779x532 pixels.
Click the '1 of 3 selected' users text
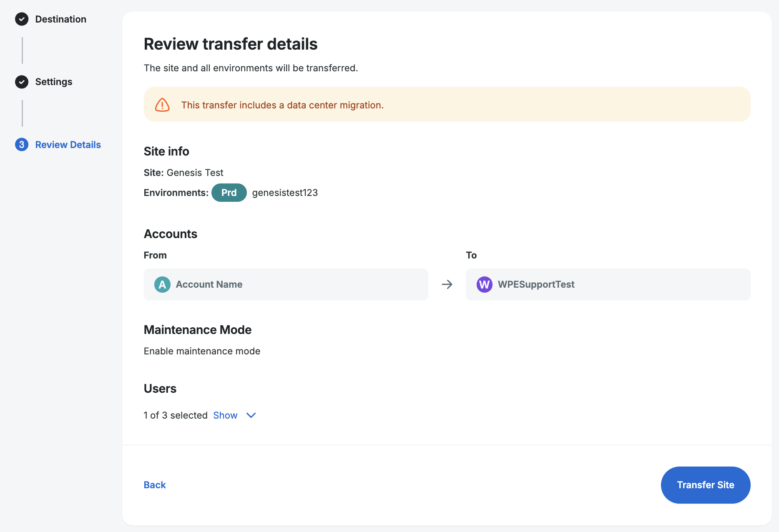coord(176,415)
